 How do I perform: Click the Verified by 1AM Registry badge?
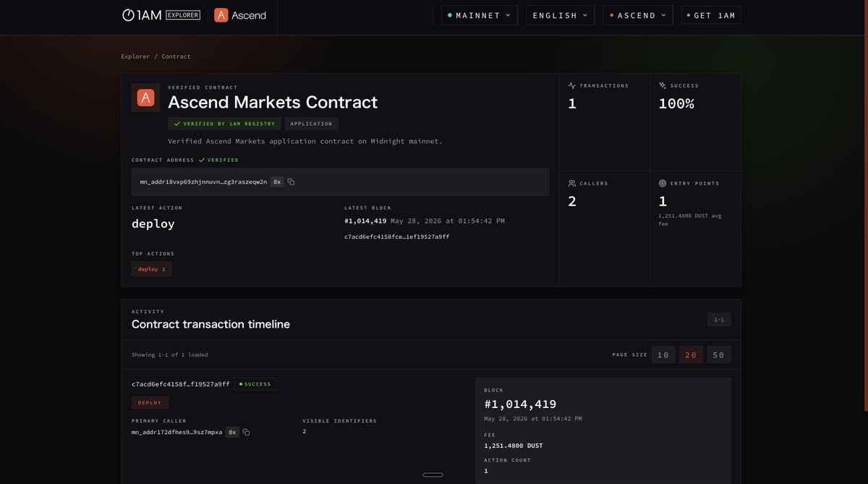(224, 124)
